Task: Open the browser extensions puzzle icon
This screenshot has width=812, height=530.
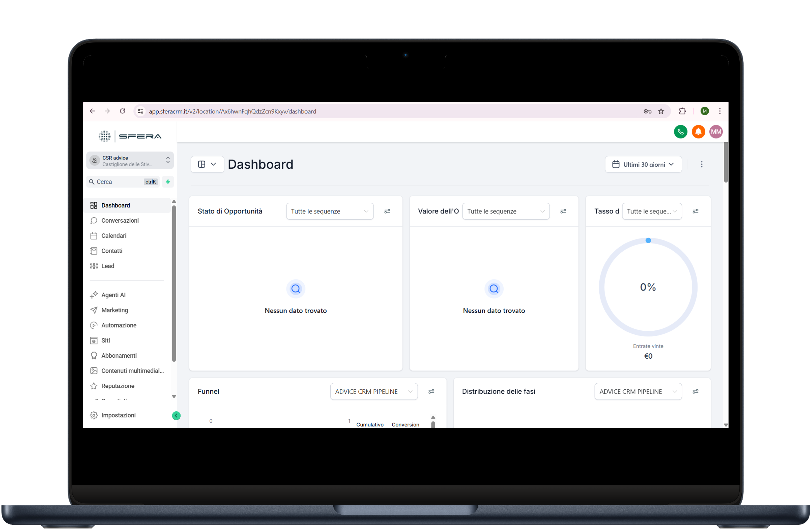Action: click(x=682, y=111)
